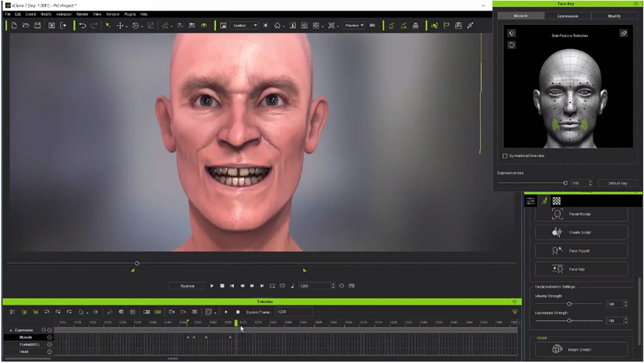Click the Undo arrow in the toolbar
644x363 pixels.
[82, 25]
